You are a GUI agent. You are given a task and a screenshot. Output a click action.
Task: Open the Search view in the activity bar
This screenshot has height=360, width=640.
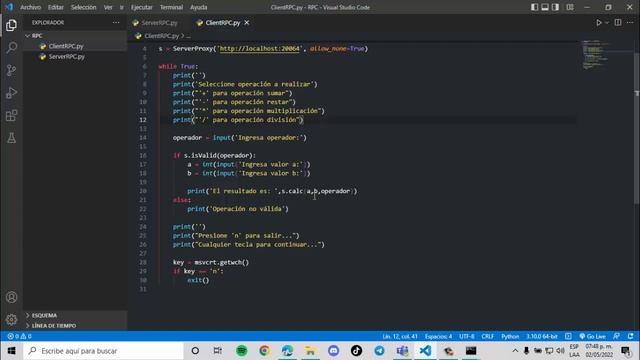click(x=11, y=47)
